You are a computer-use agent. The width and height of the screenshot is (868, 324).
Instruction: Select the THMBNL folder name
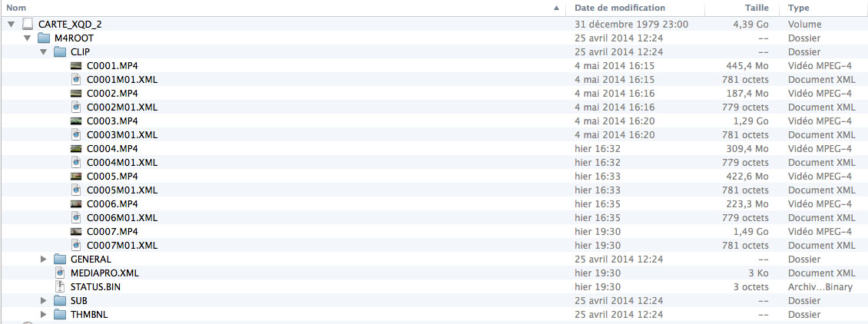pos(90,314)
